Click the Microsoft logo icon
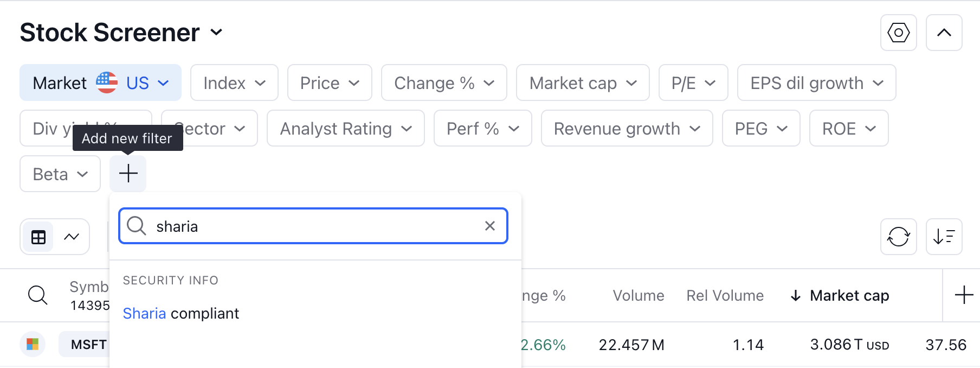Viewport: 980px width, 368px height. pyautogui.click(x=33, y=344)
